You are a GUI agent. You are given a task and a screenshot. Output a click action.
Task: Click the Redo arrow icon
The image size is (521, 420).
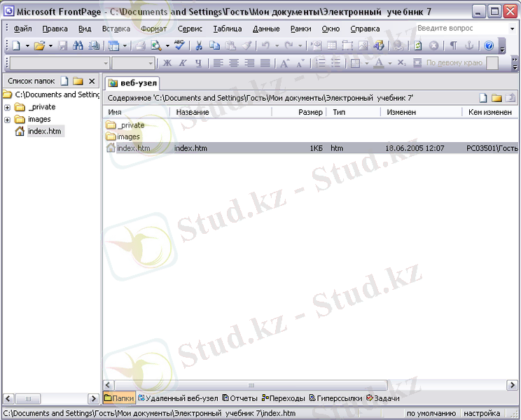(x=289, y=45)
